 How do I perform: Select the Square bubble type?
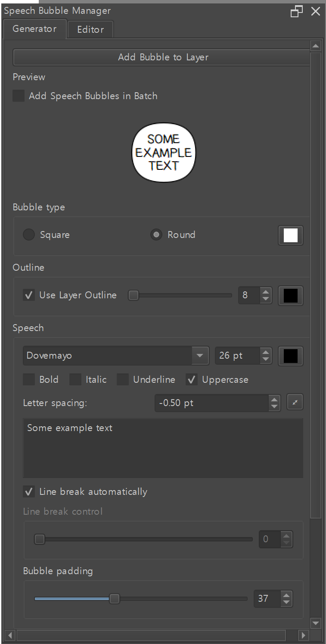tap(29, 235)
